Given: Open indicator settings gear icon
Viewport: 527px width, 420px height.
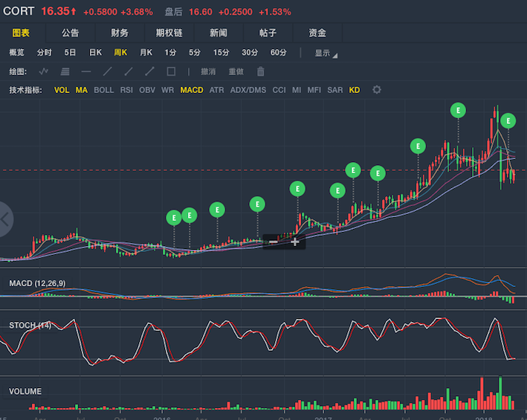Looking at the screenshot, I should tap(377, 90).
